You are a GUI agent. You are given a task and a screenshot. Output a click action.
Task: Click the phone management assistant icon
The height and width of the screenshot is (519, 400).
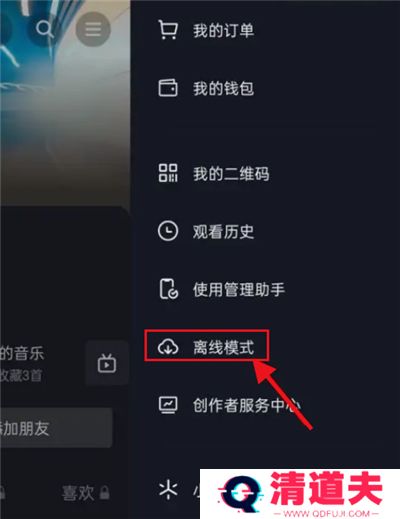click(x=168, y=289)
